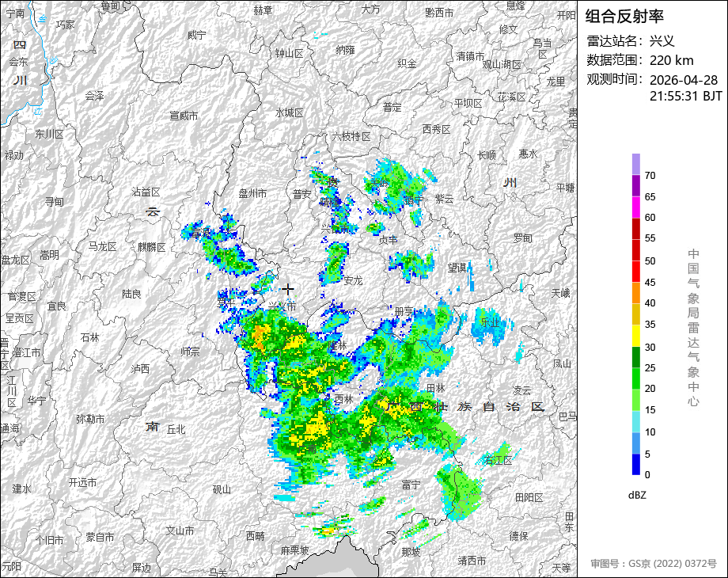This screenshot has height=578, width=728.
Task: Click the 织金 map label
Action: coord(408,63)
